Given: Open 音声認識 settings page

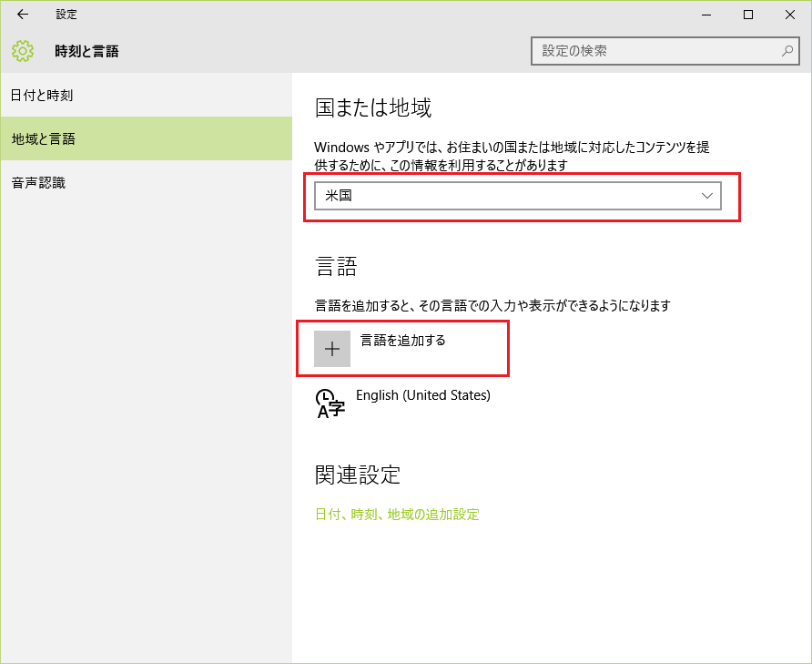Looking at the screenshot, I should [x=146, y=182].
